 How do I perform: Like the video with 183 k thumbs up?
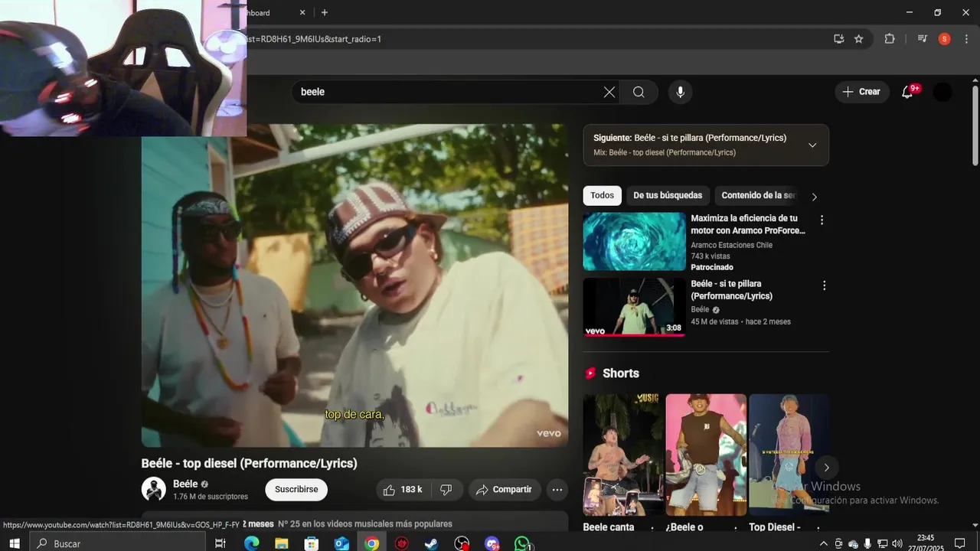coord(403,490)
